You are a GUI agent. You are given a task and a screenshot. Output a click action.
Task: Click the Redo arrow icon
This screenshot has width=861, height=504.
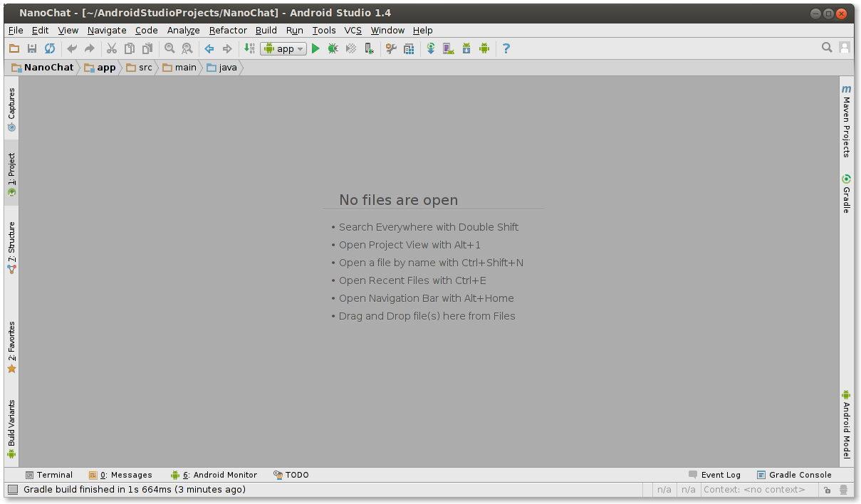[x=89, y=48]
